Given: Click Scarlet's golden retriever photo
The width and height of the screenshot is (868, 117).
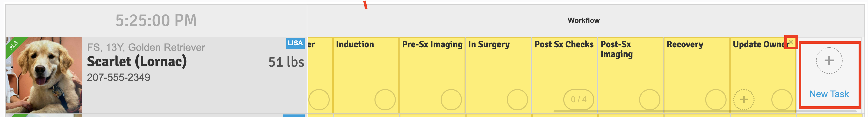Looking at the screenshot, I should coord(44,75).
